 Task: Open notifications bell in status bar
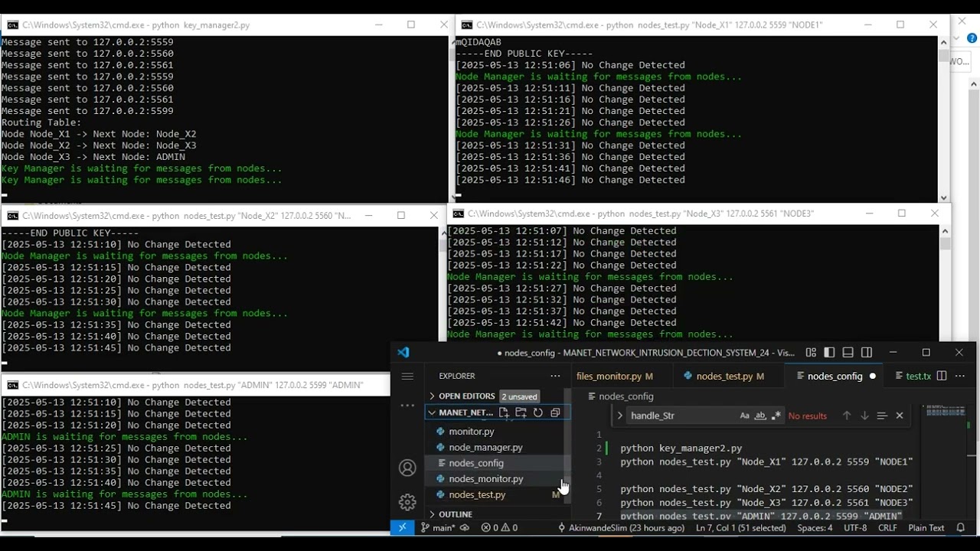coord(961,527)
